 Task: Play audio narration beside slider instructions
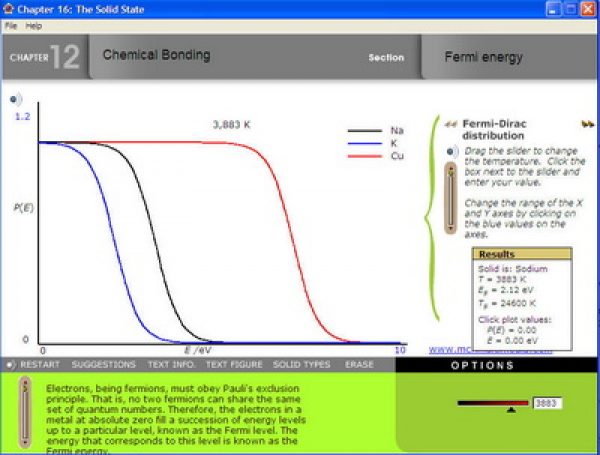453,152
